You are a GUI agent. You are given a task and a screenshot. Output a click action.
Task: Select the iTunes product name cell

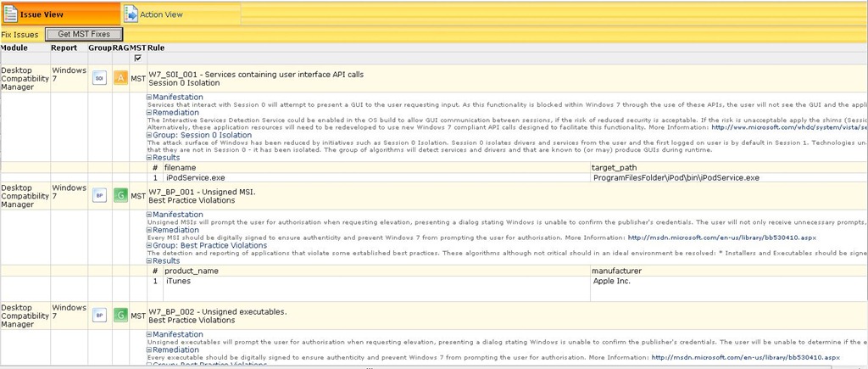[x=376, y=288]
